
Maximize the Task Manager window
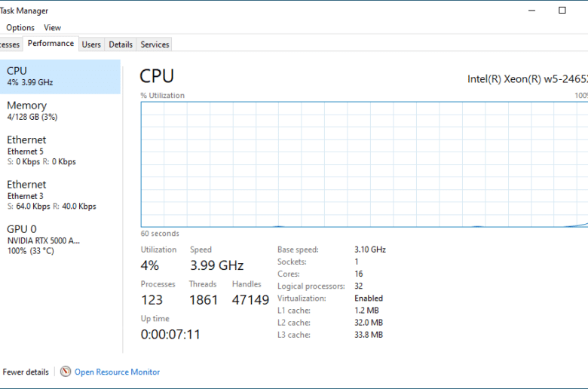tap(562, 11)
